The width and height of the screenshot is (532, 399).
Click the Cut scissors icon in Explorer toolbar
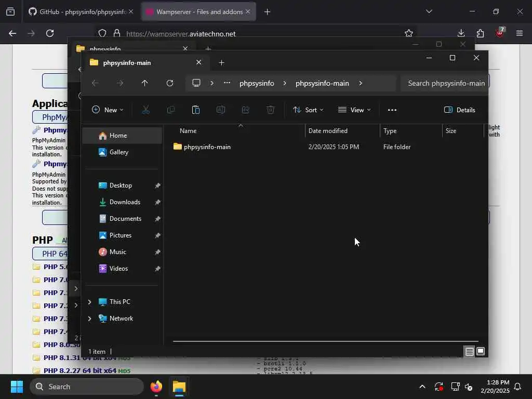click(145, 110)
